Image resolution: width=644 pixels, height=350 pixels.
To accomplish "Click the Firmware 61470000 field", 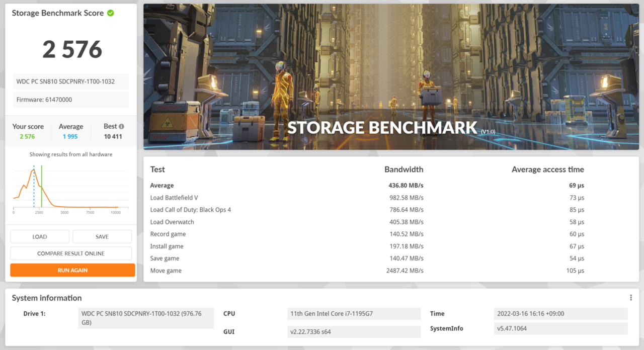I will [x=70, y=100].
